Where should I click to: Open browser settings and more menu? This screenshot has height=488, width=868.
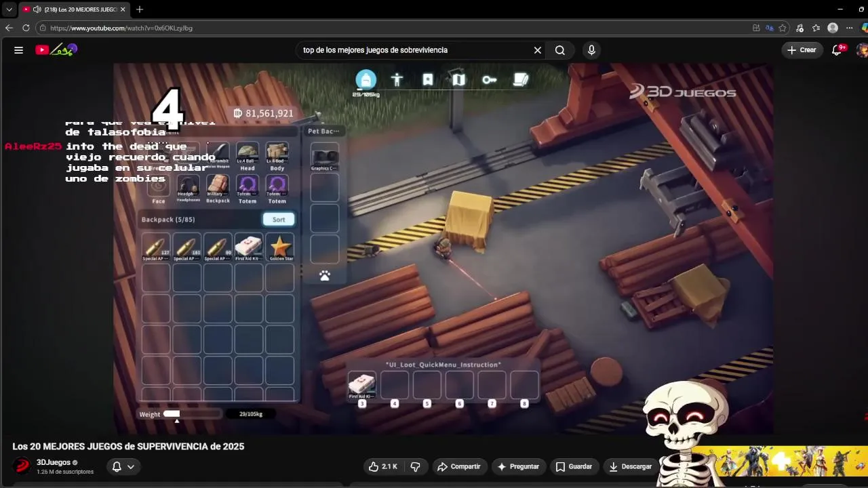(x=849, y=28)
